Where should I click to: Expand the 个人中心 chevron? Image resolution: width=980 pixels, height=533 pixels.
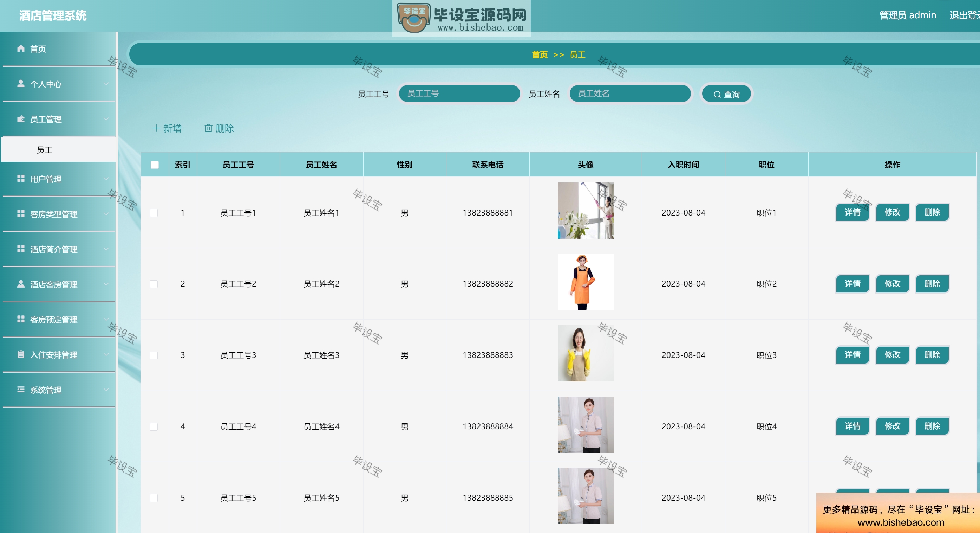(x=106, y=83)
